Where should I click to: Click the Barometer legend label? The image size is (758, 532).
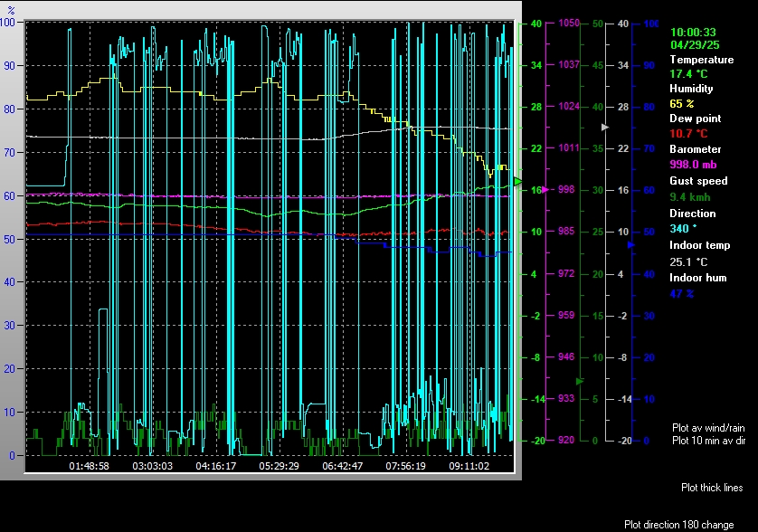point(696,149)
